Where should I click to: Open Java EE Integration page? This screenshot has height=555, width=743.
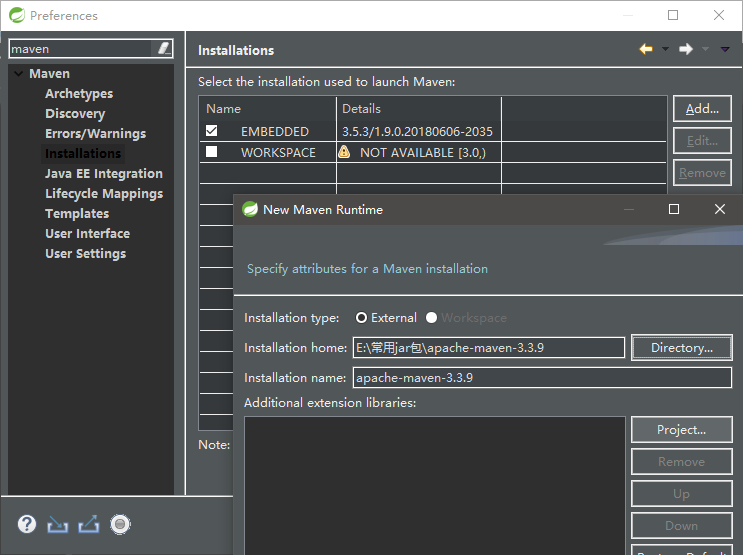click(x=104, y=173)
